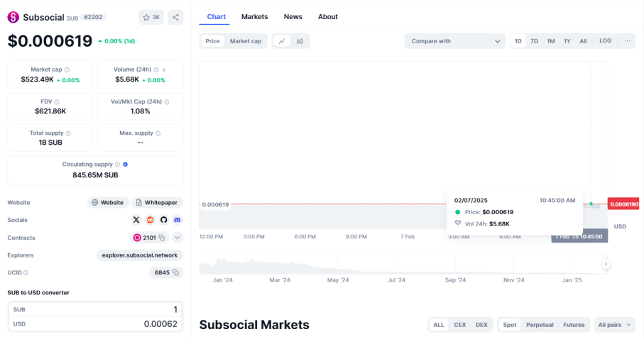Open Subsocial Discord social icon
The width and height of the screenshot is (644, 339).
click(x=178, y=220)
